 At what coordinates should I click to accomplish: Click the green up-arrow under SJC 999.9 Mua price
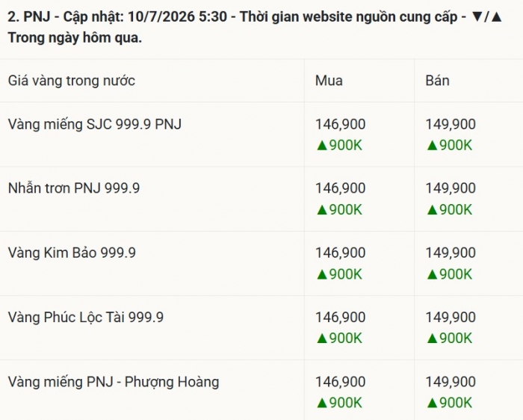pos(322,146)
